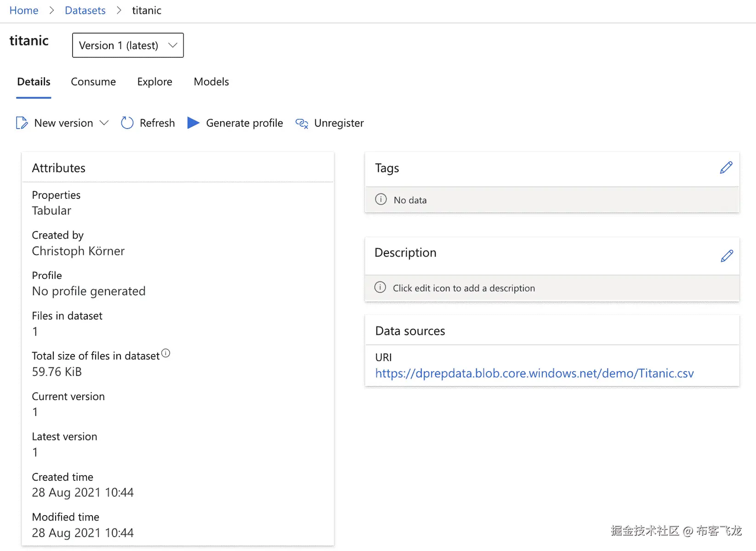Edit Description using the pencil icon
The width and height of the screenshot is (756, 551).
727,256
